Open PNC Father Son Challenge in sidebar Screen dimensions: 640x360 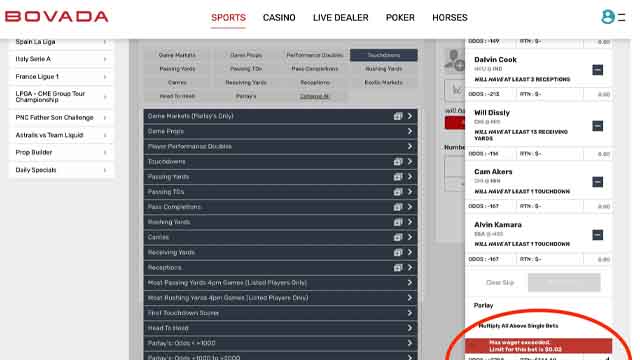(61, 118)
